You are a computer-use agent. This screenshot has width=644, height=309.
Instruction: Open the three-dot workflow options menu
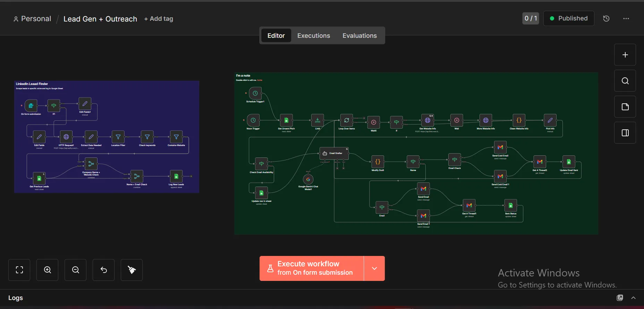[x=626, y=18]
